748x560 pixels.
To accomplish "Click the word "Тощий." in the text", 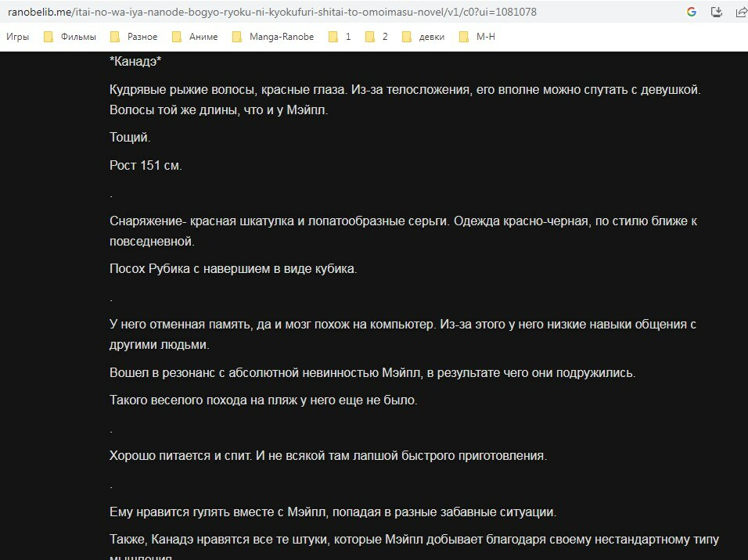I will coord(130,138).
